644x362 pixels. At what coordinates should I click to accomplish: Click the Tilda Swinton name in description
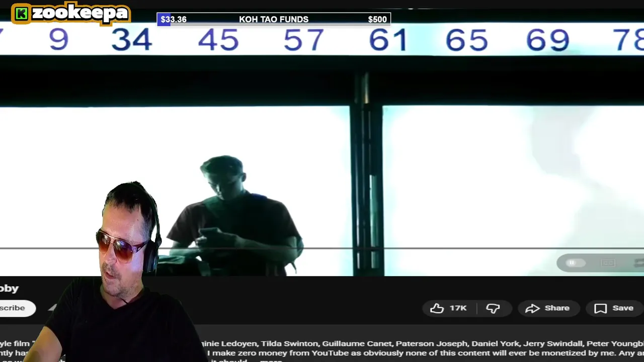click(290, 344)
